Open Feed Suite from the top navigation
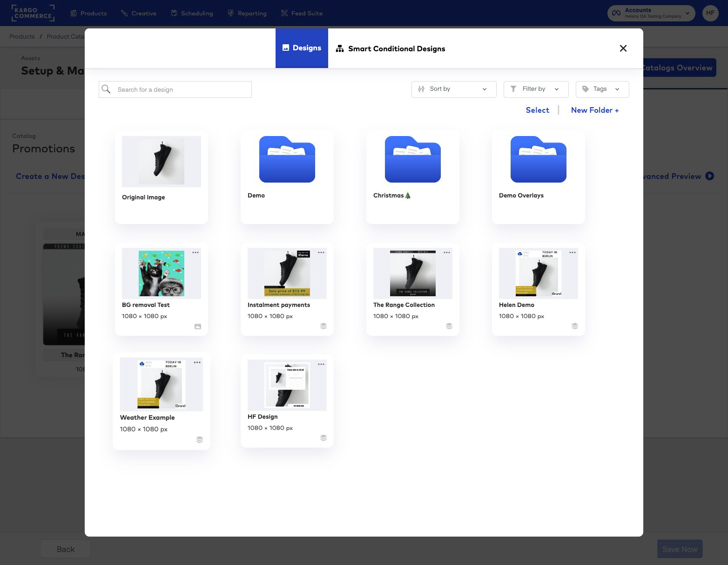Viewport: 728px width, 565px height. tap(301, 13)
